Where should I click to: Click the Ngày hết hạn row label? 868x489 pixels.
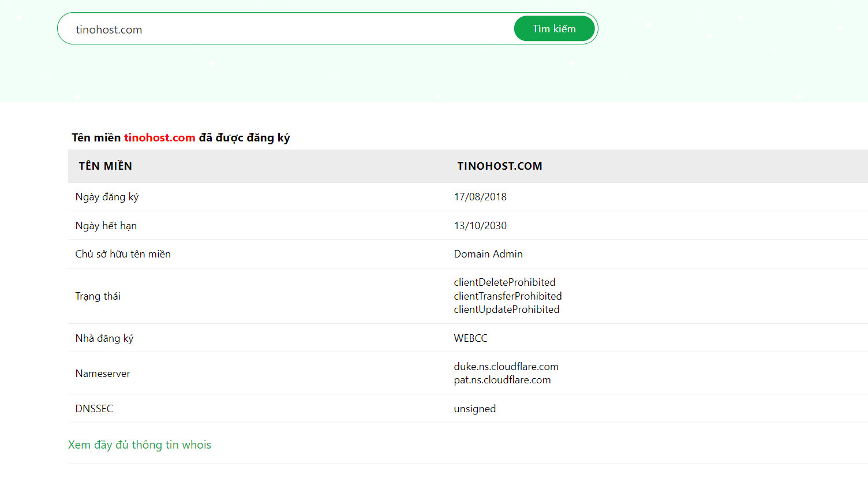[106, 226]
